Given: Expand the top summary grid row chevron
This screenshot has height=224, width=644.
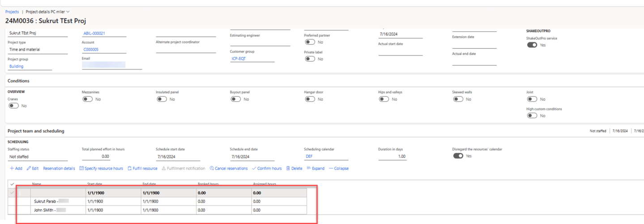Looking at the screenshot, I should click(20, 193).
